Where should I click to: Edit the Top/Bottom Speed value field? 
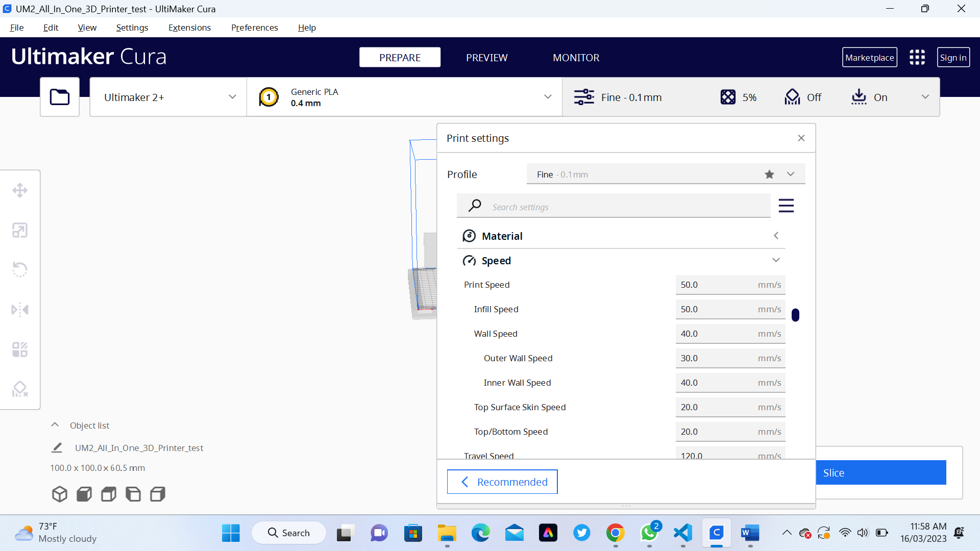[x=730, y=432]
